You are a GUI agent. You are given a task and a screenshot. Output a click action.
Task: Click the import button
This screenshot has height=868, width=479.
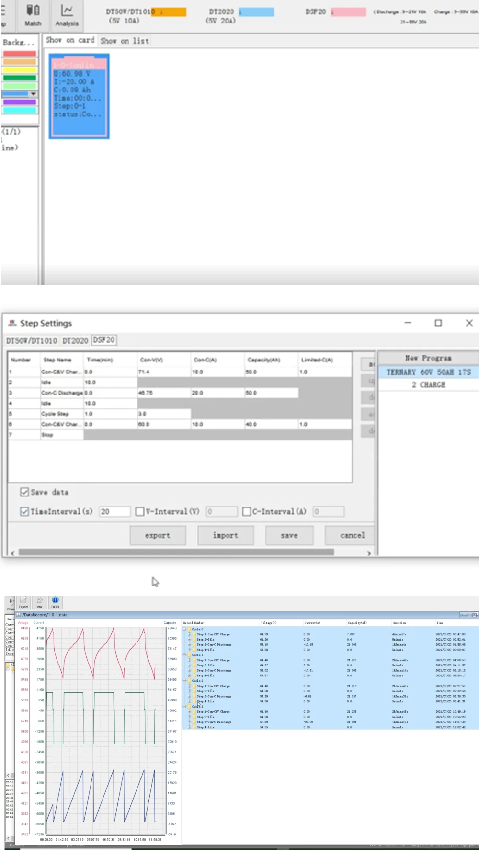[x=226, y=535]
